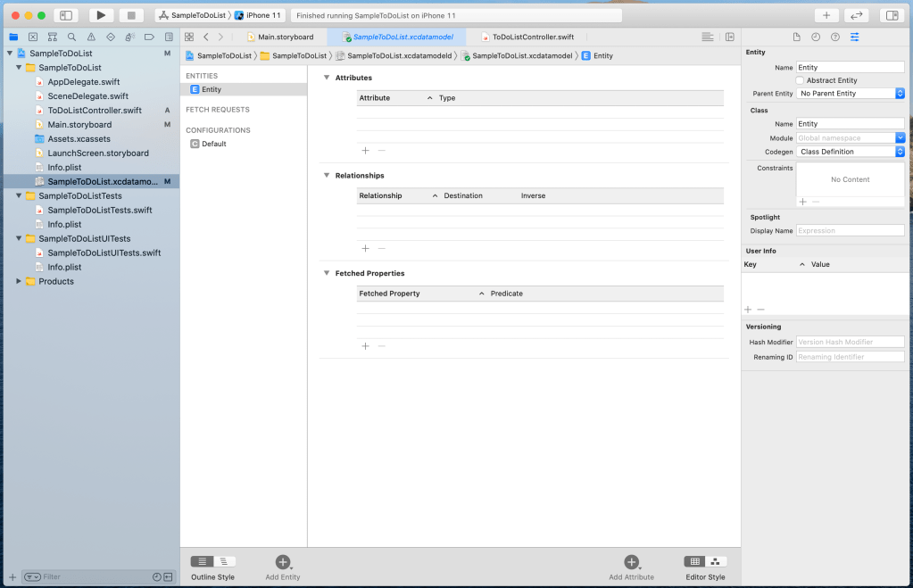The image size is (913, 588).
Task: Open the Data Model inspector icon
Action: coord(854,37)
